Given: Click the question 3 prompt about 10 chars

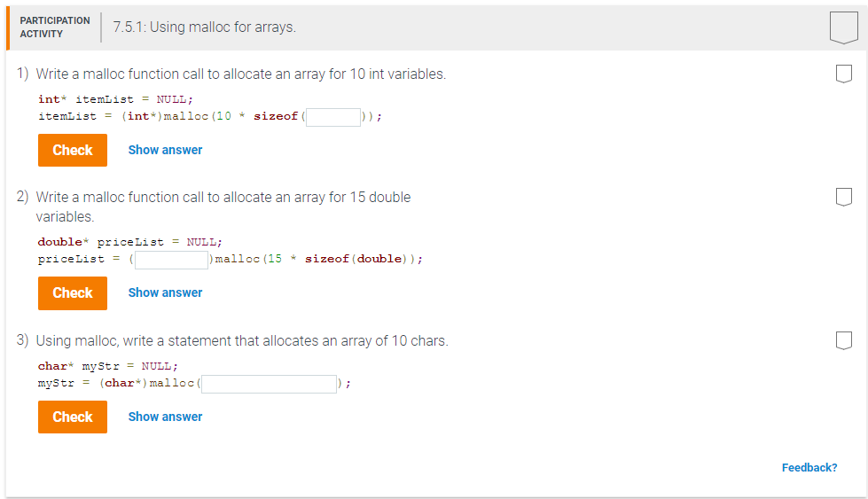Looking at the screenshot, I should [241, 341].
